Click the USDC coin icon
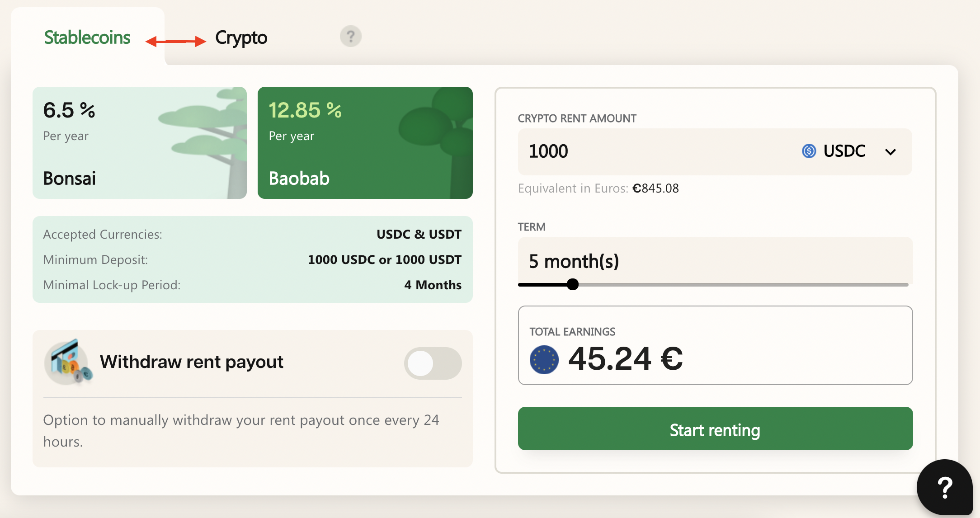 809,151
